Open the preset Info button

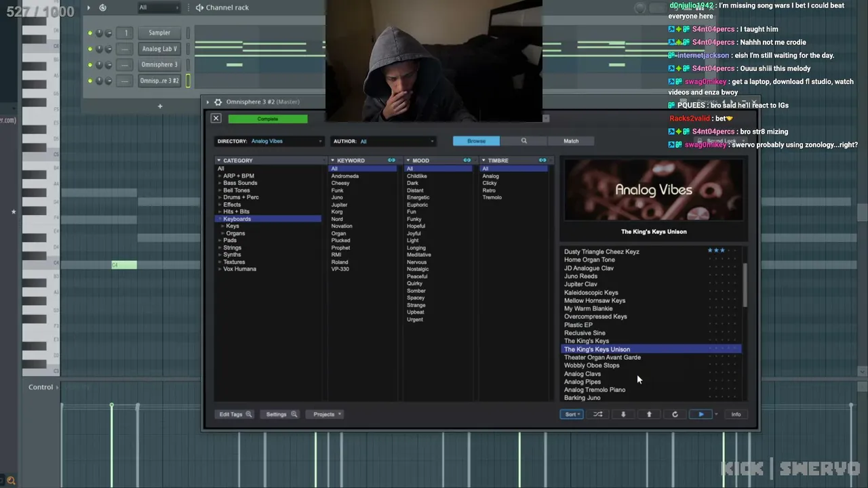tap(736, 414)
